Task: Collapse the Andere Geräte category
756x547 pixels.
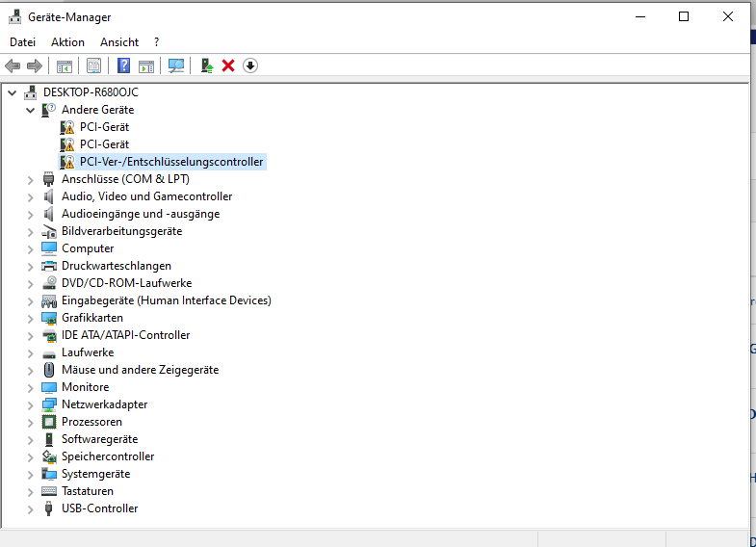Action: pos(31,110)
